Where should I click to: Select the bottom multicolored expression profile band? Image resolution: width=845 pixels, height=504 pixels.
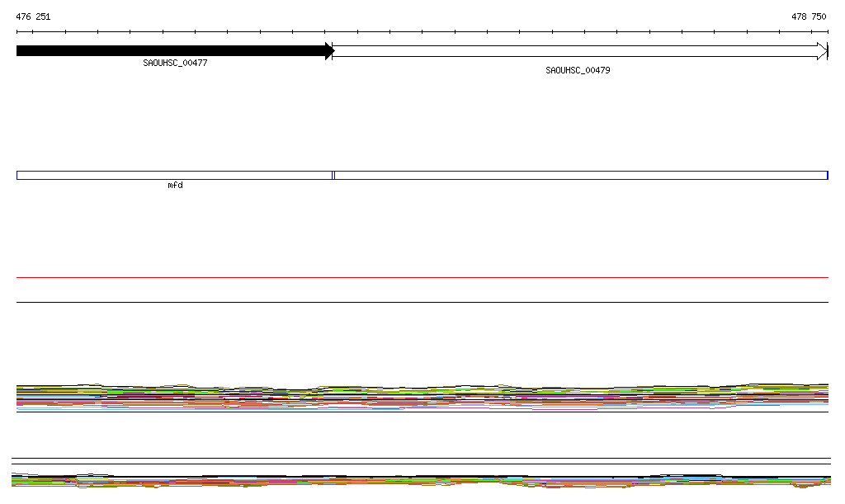point(422,480)
